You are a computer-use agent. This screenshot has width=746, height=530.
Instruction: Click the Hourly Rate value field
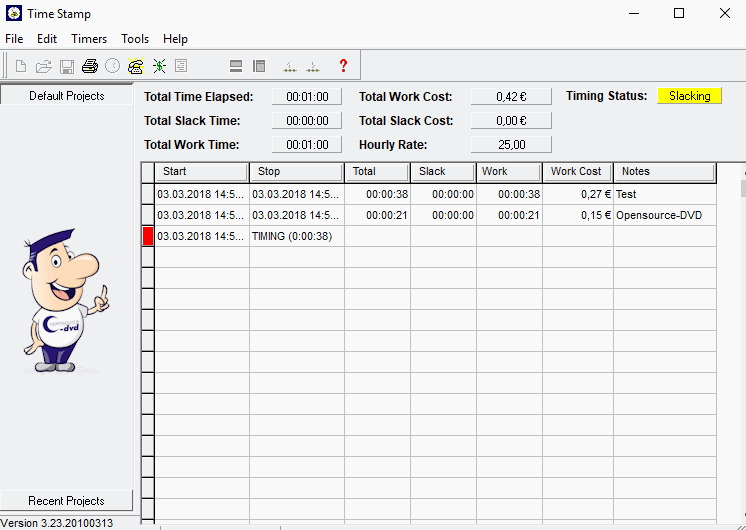pyautogui.click(x=511, y=145)
